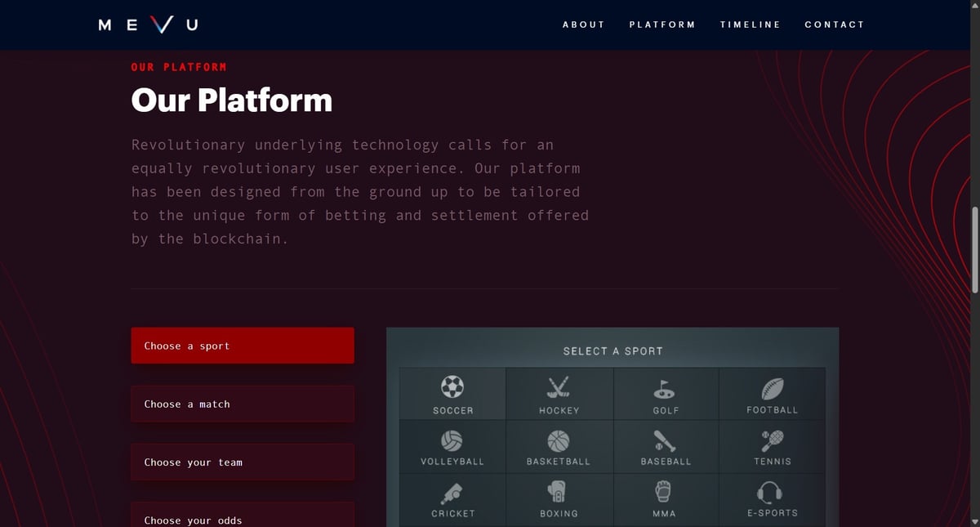
Task: Pick the Hockey sticks icon
Action: [x=559, y=386]
